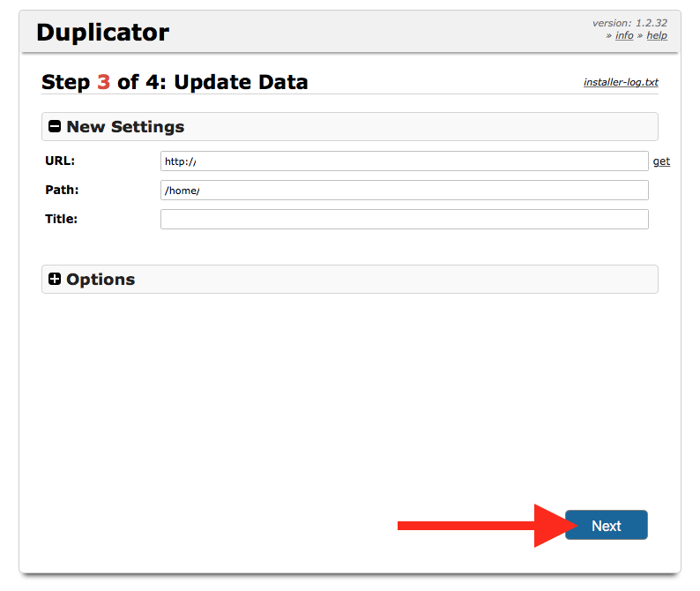Screen dimensions: 700x591
Task: Click the Path: label
Action: 62,190
